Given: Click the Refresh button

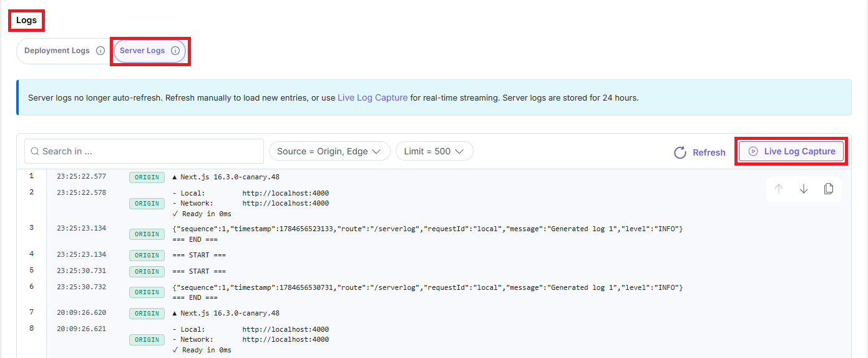Looking at the screenshot, I should pyautogui.click(x=700, y=152).
